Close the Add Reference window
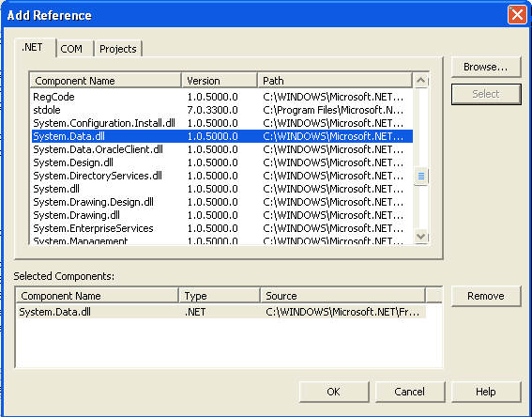 point(517,15)
